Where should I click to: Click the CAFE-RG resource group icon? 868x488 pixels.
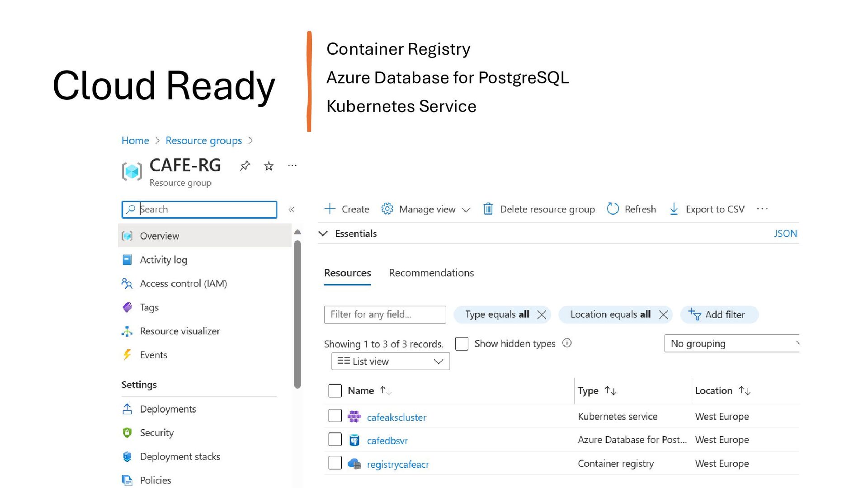point(132,171)
